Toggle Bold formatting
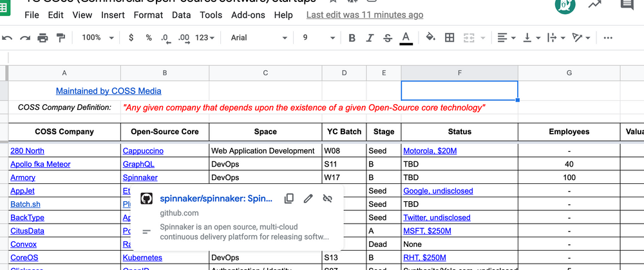The image size is (644, 270). [x=352, y=38]
